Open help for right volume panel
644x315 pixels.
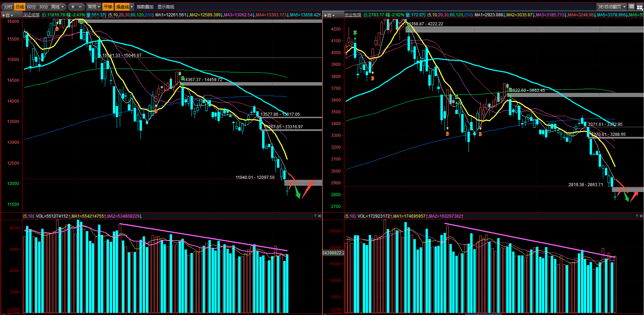tap(637, 216)
